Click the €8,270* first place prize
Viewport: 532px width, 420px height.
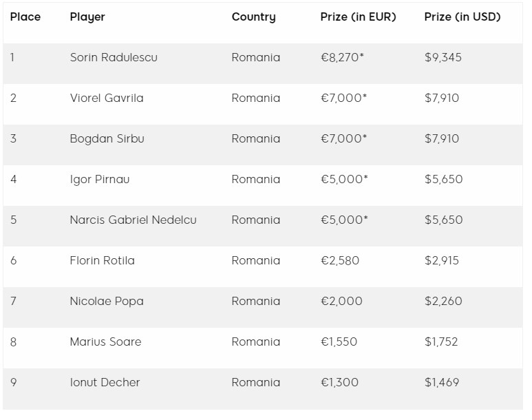click(342, 58)
